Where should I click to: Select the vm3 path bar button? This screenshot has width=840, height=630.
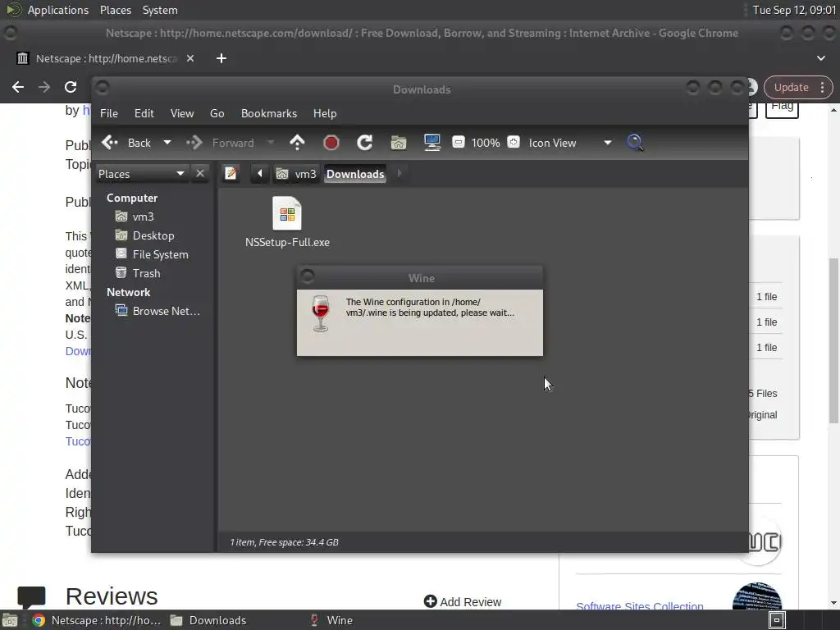(296, 174)
